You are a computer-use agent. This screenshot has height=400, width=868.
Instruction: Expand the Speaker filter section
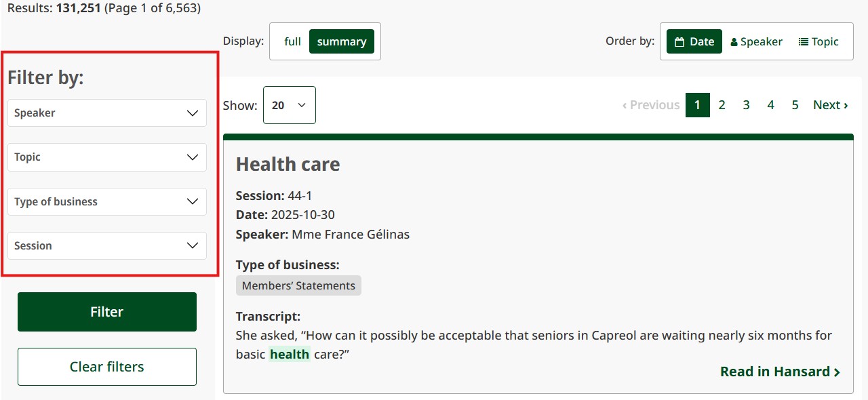(x=106, y=113)
